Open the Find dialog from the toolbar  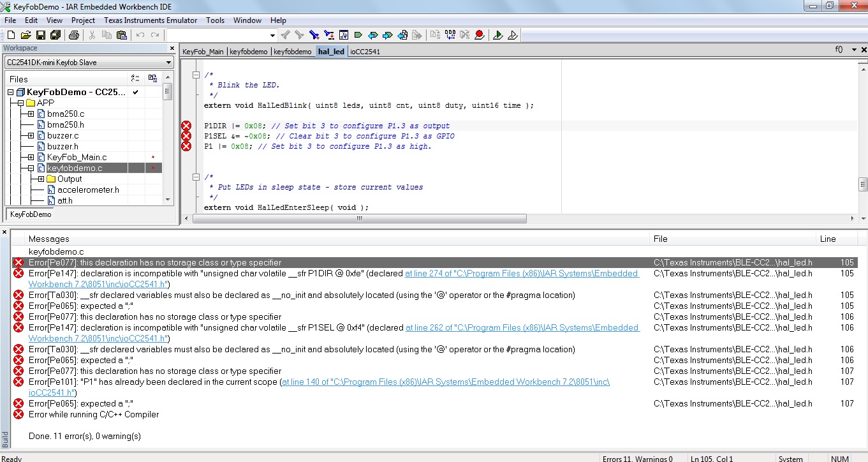point(314,35)
